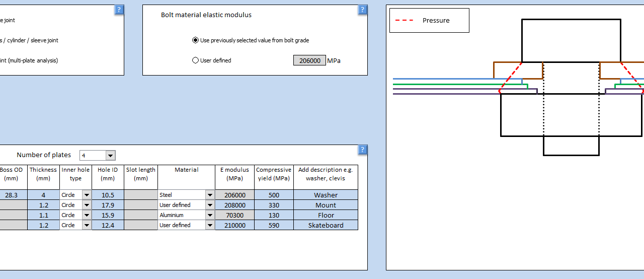Click help icon in the plates table panel

click(362, 150)
